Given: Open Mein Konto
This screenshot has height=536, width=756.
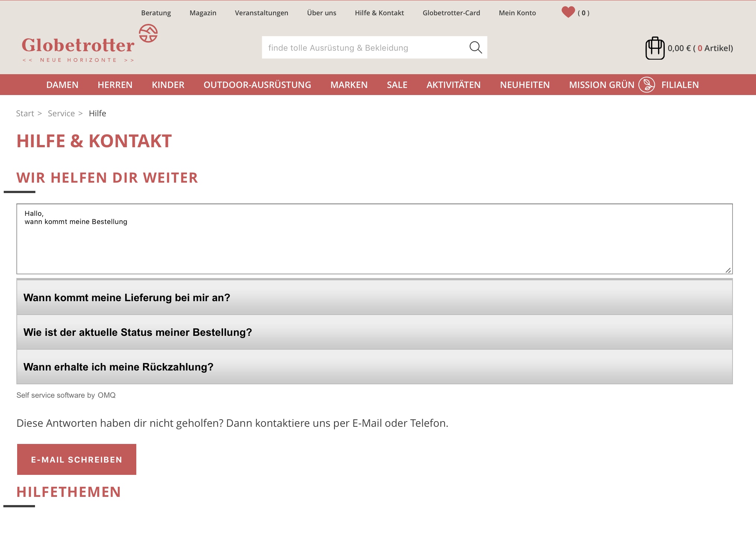Looking at the screenshot, I should [517, 13].
